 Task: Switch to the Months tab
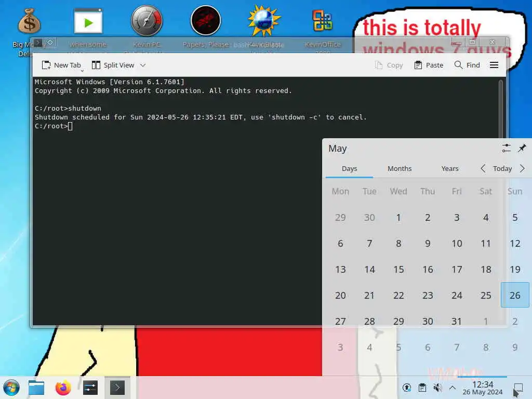point(400,169)
